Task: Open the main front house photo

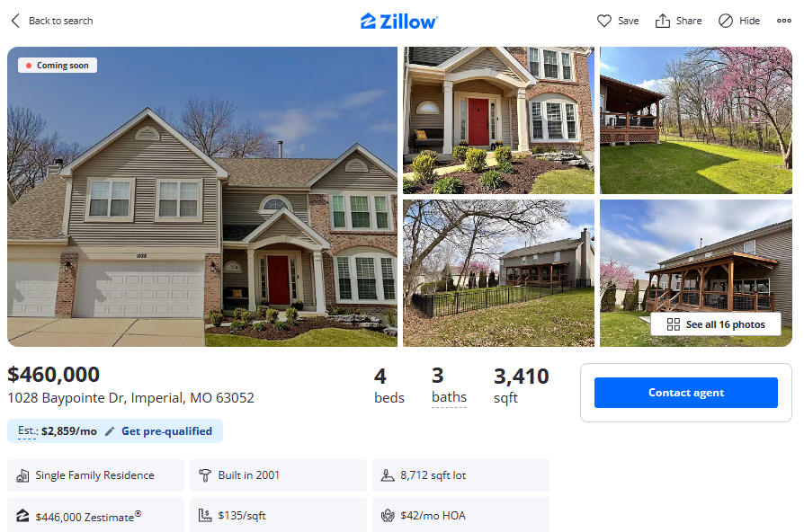Action: click(202, 197)
